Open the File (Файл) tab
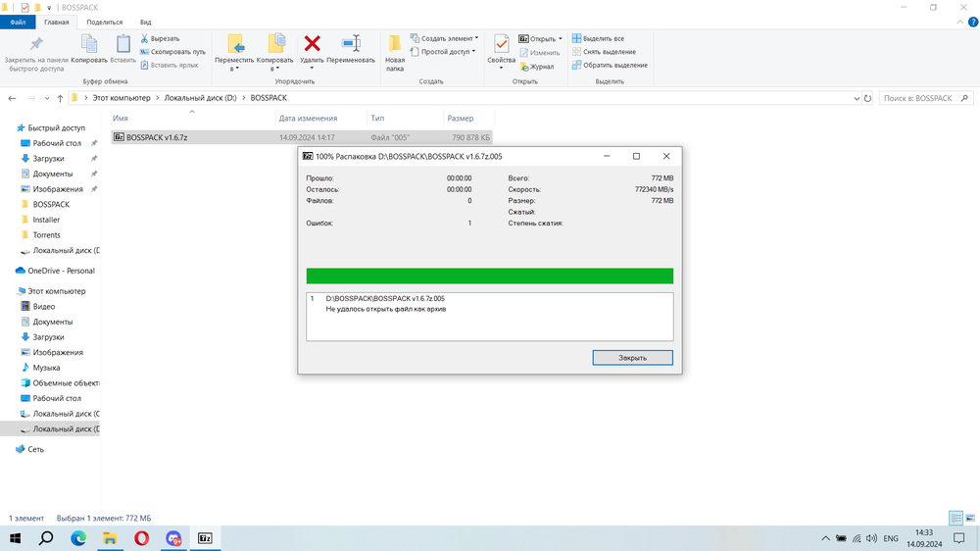 [18, 22]
